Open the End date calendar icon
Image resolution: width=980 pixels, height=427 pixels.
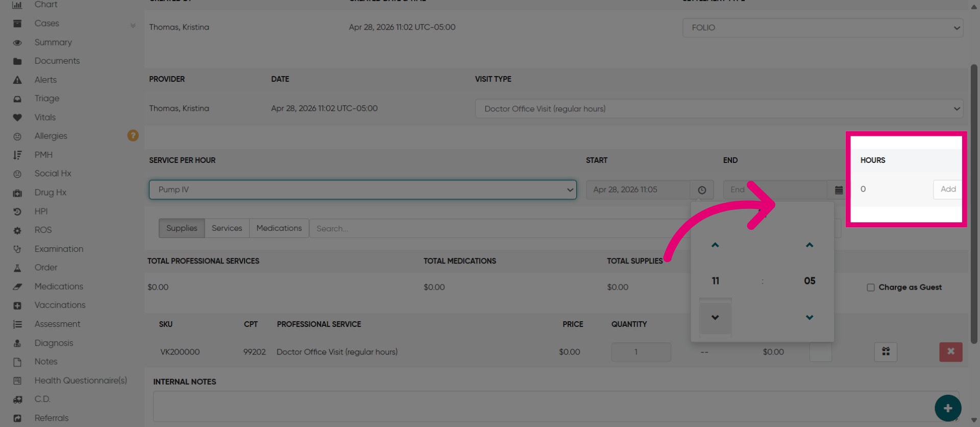pos(839,189)
